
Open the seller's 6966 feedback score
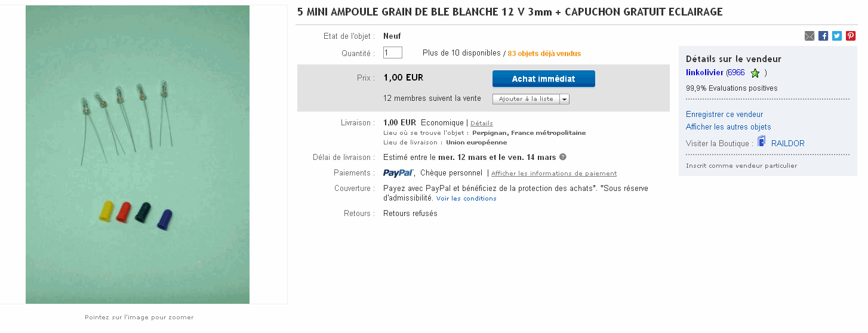click(x=736, y=73)
